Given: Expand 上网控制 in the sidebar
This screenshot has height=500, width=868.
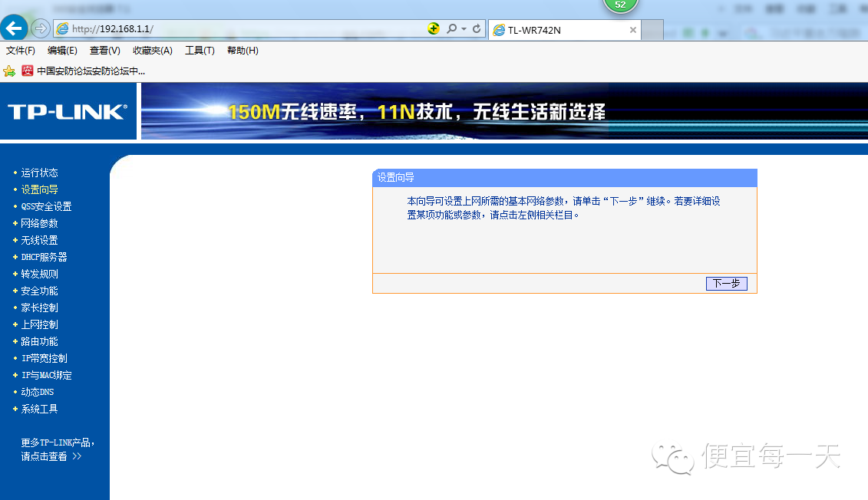Looking at the screenshot, I should click(x=38, y=324).
